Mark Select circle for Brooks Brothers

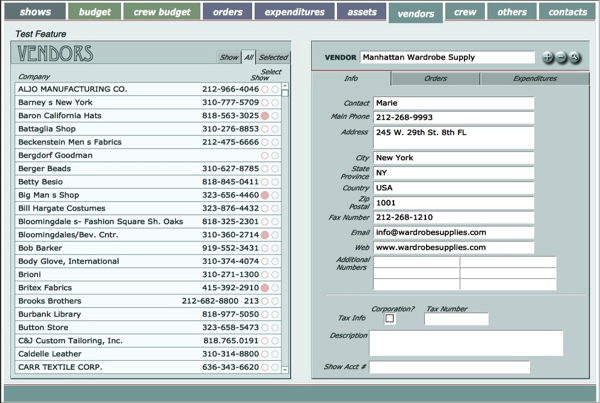[275, 301]
